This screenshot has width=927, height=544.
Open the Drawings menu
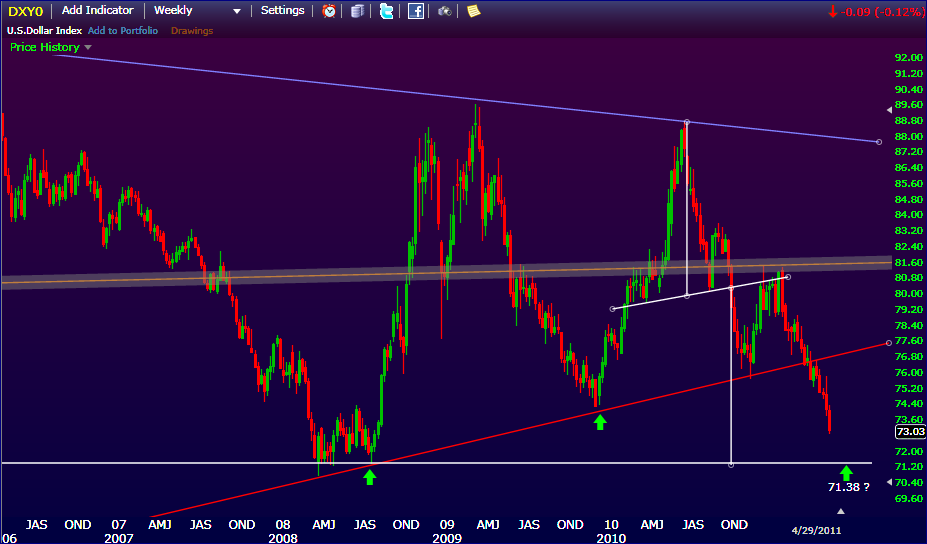tap(192, 31)
